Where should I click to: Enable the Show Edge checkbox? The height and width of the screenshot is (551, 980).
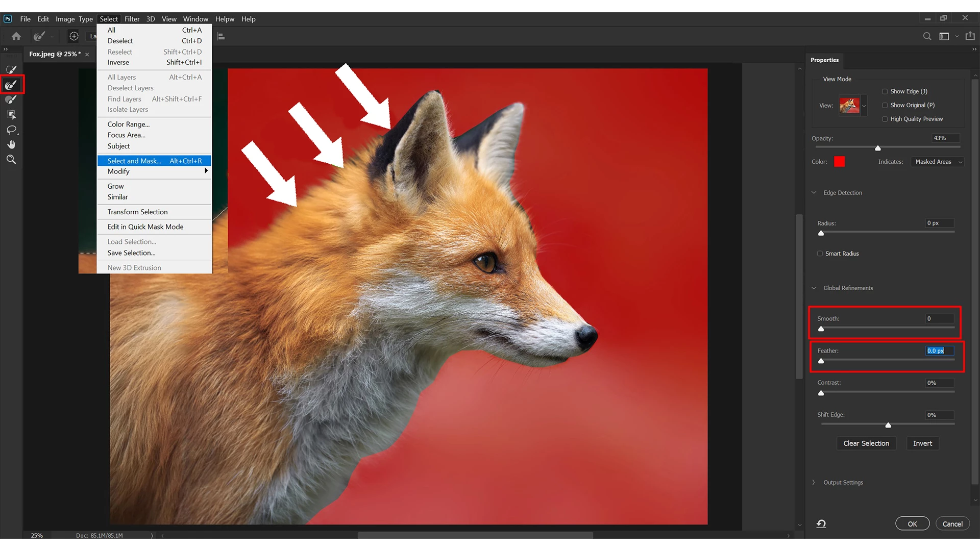(885, 91)
